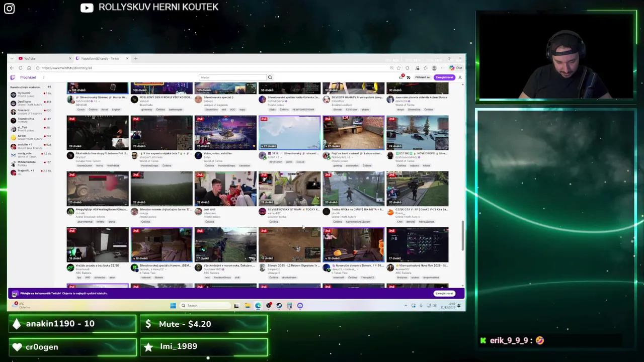Show hidden system tray icons

[x=406, y=306]
